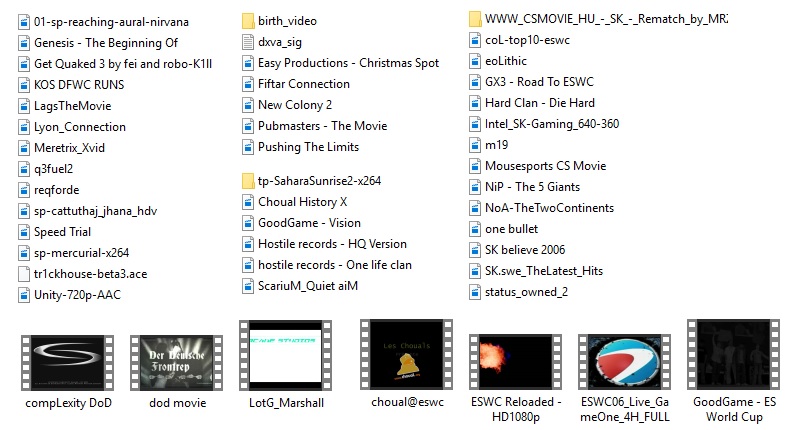Click the Pubmasters - The Movie file name

[323, 126]
